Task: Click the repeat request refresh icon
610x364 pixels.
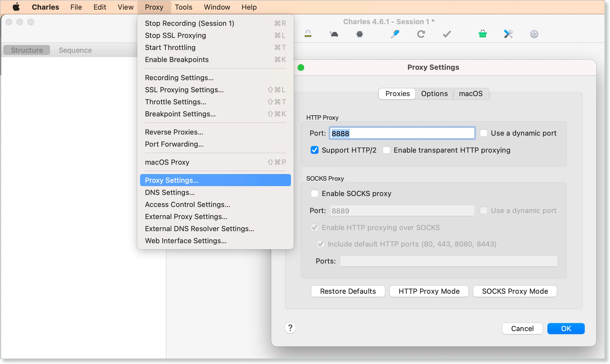Action: click(x=421, y=34)
